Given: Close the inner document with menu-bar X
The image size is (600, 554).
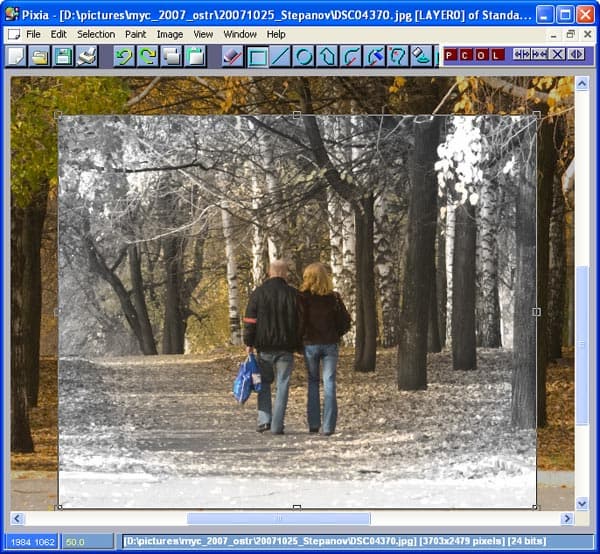Looking at the screenshot, I should (x=587, y=34).
